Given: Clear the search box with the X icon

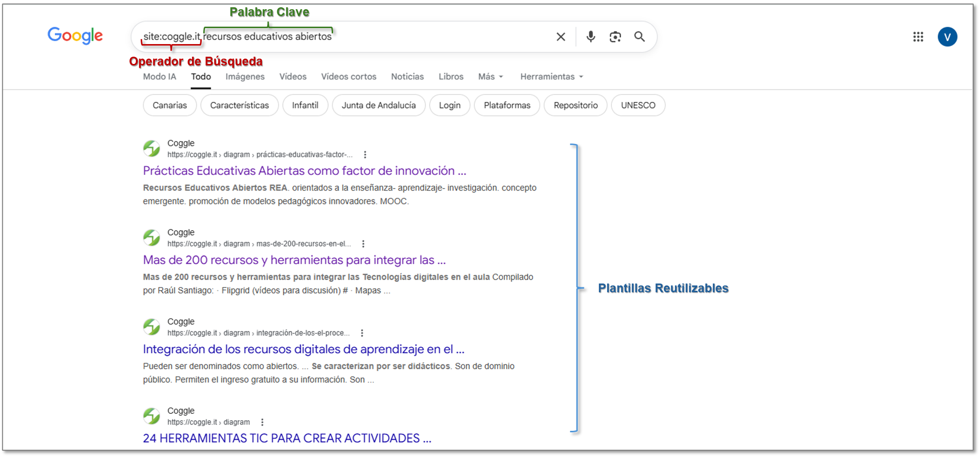Looking at the screenshot, I should [561, 37].
